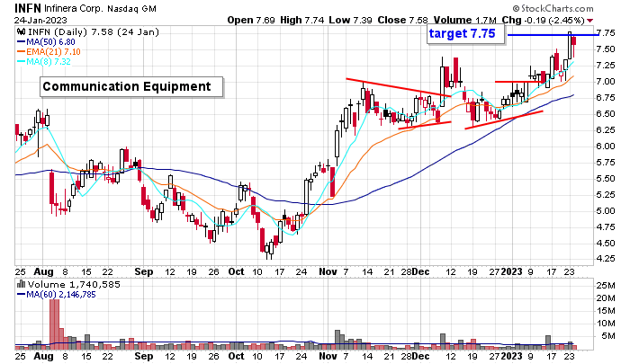Image resolution: width=630 pixels, height=364 pixels.
Task: Click the bar-chart icon before Volume 1,740,585
Action: 21,284
